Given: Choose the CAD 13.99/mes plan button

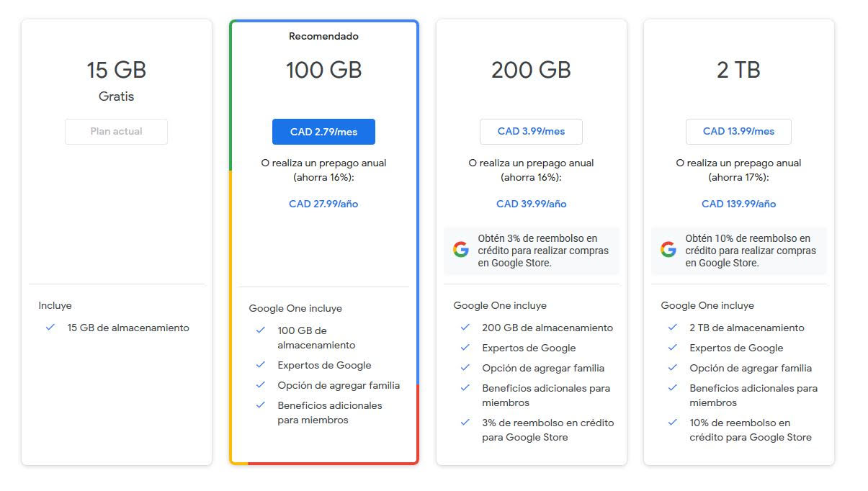Looking at the screenshot, I should pyautogui.click(x=738, y=132).
